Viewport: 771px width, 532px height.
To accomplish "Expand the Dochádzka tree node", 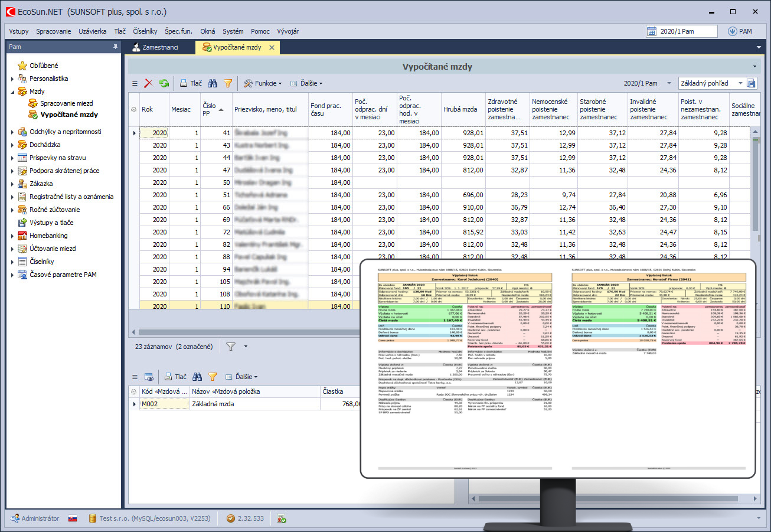I will coord(12,145).
